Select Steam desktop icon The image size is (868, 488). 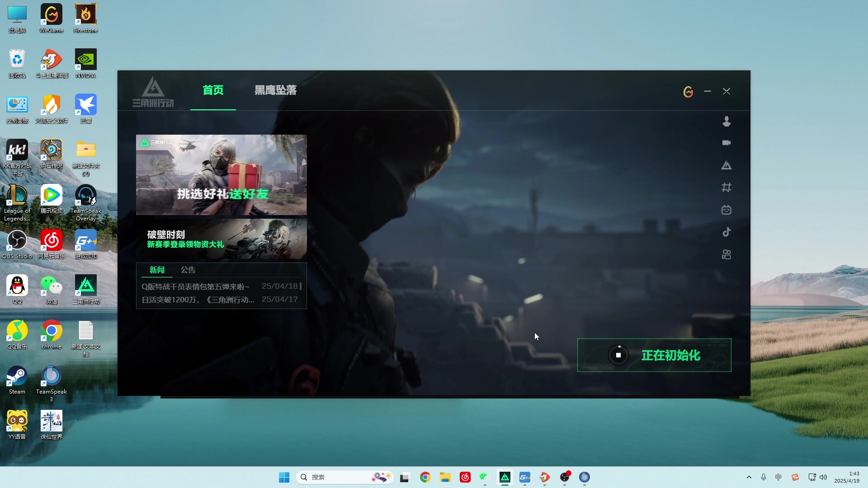tap(17, 380)
